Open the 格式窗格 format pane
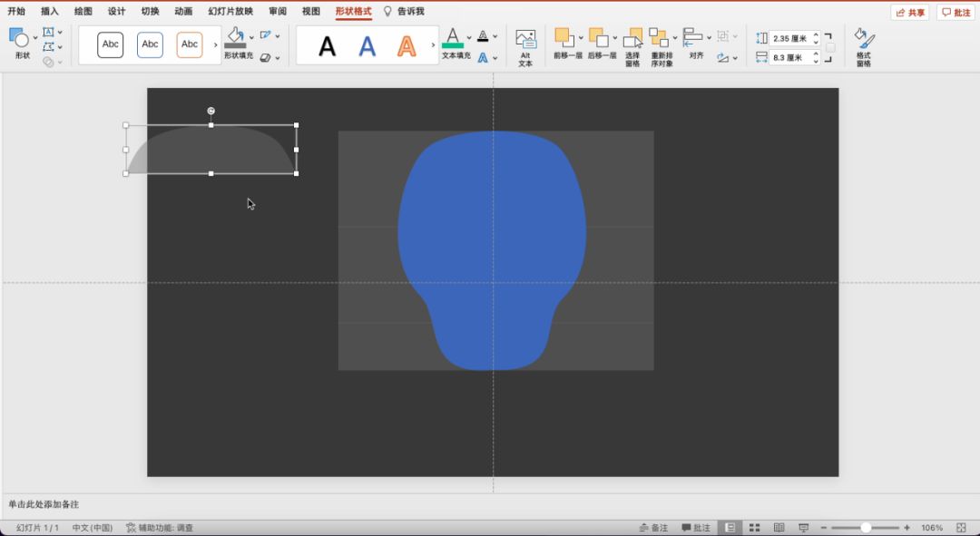 click(x=865, y=47)
